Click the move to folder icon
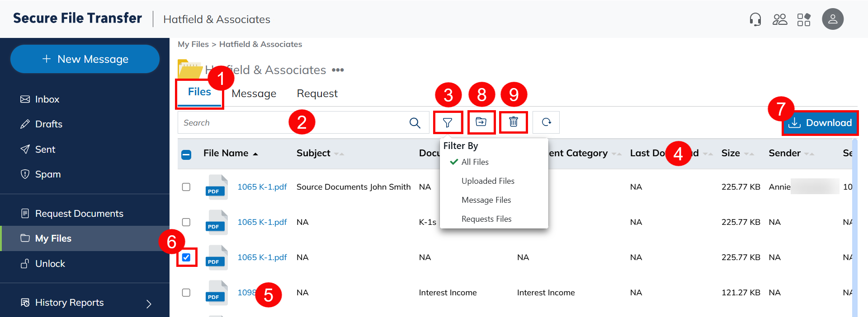This screenshot has height=317, width=868. tap(481, 122)
